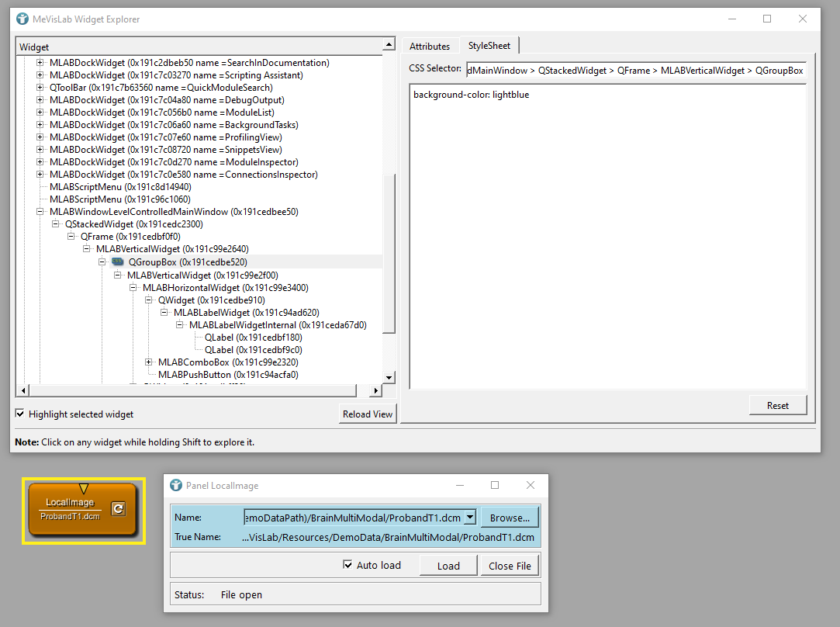Click the scroll-right arrow of tree view

point(377,390)
